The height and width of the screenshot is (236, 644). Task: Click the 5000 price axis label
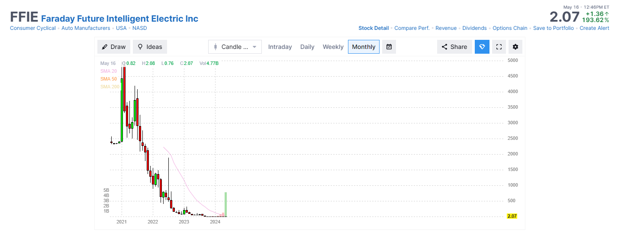513,60
